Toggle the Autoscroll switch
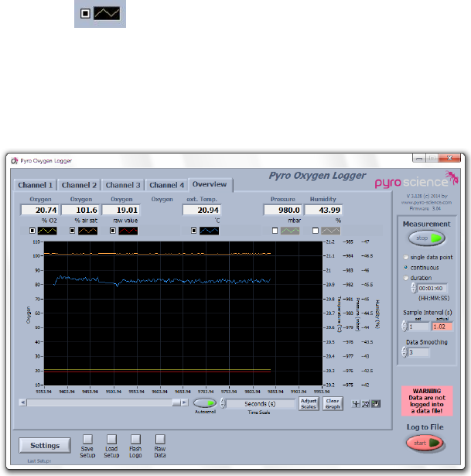Image resolution: width=471 pixels, height=476 pixels. tap(205, 403)
